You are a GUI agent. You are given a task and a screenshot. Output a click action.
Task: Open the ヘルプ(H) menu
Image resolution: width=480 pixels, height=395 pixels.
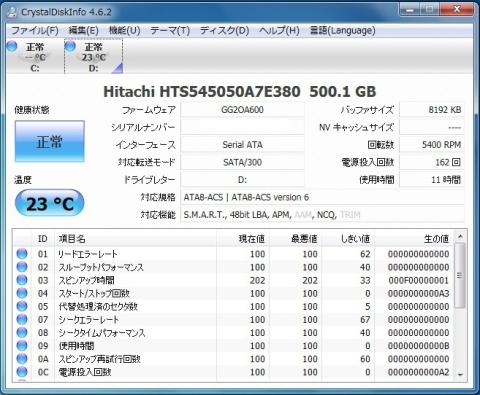pyautogui.click(x=279, y=31)
